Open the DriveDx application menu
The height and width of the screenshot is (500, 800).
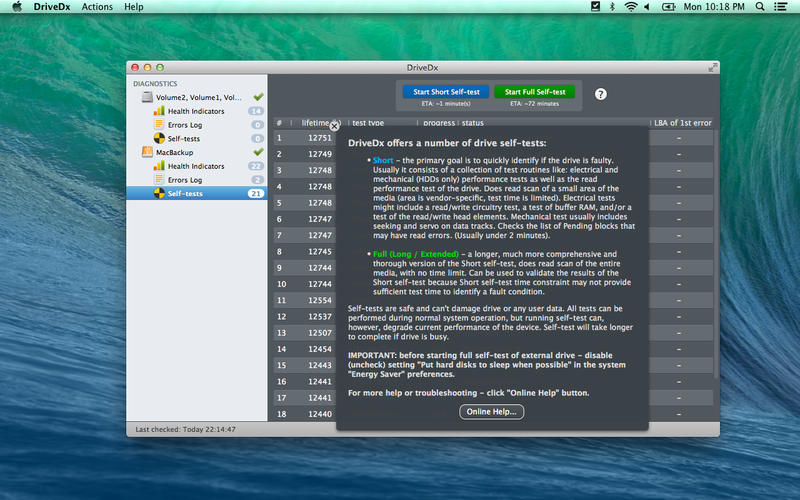pos(52,7)
